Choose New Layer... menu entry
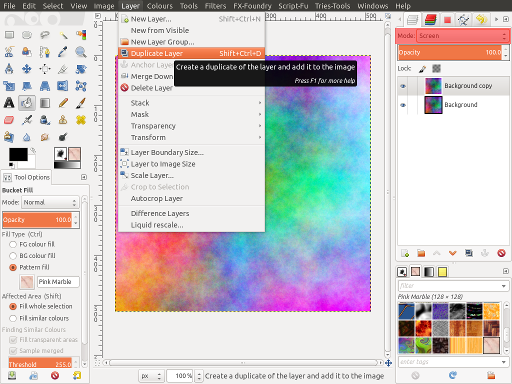Viewport: 512px width, 384px height. (x=192, y=19)
